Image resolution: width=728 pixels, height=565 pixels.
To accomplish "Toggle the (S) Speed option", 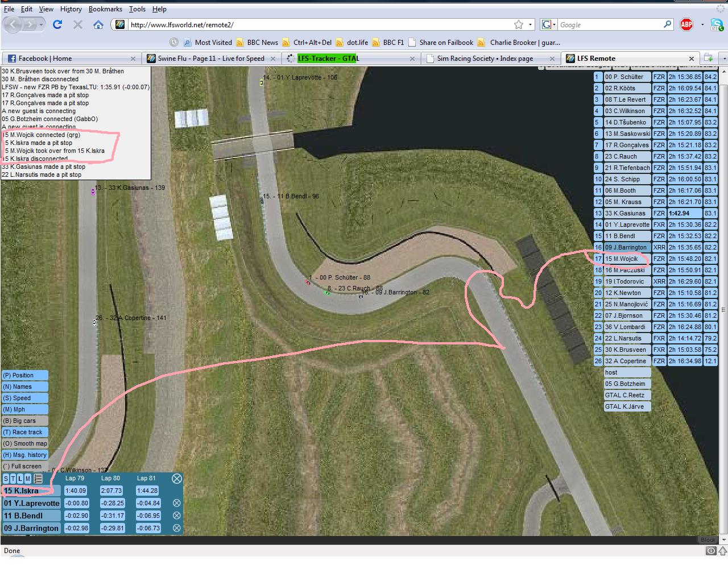I will click(x=25, y=398).
